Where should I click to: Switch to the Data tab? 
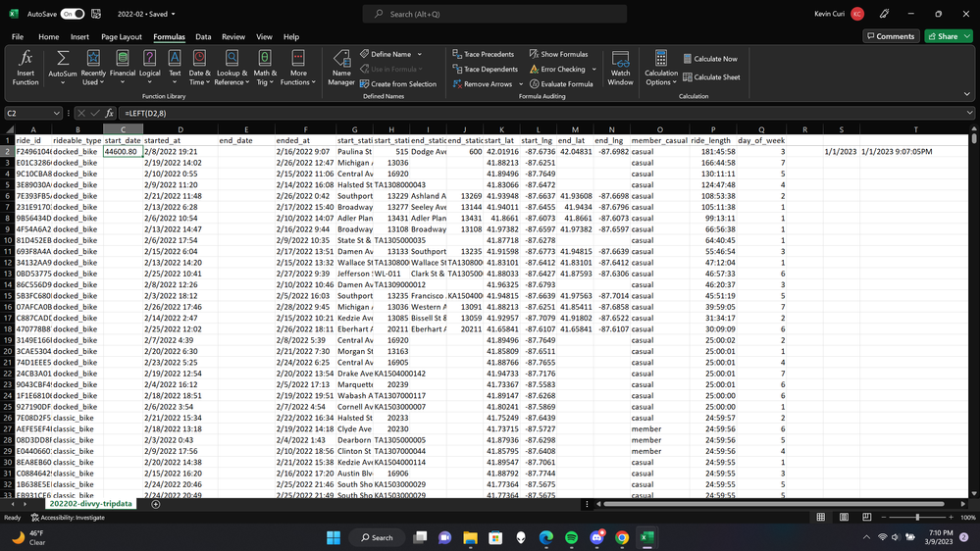pyautogui.click(x=203, y=37)
